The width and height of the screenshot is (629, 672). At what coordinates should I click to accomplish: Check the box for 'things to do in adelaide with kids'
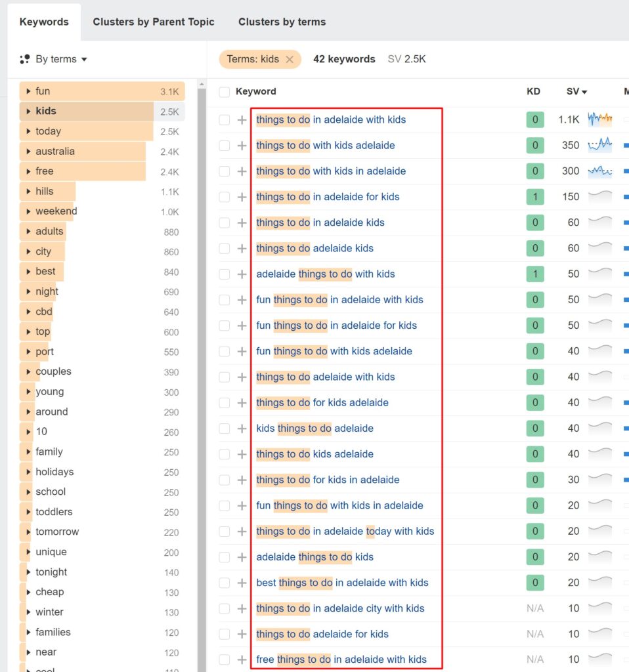[x=225, y=120]
